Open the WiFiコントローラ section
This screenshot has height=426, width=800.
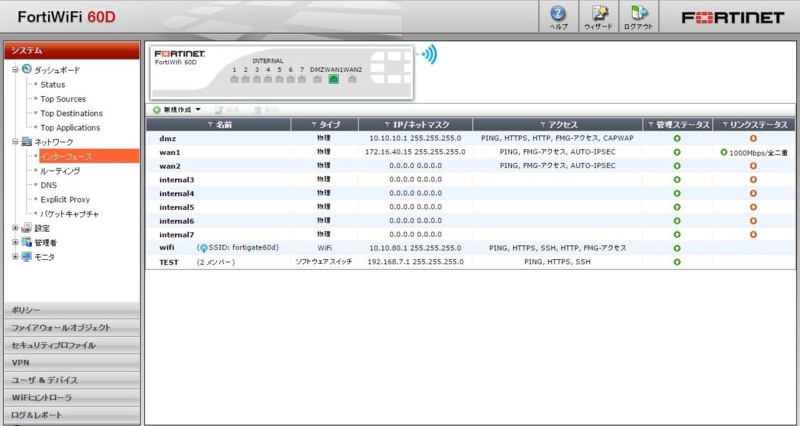(x=72, y=397)
